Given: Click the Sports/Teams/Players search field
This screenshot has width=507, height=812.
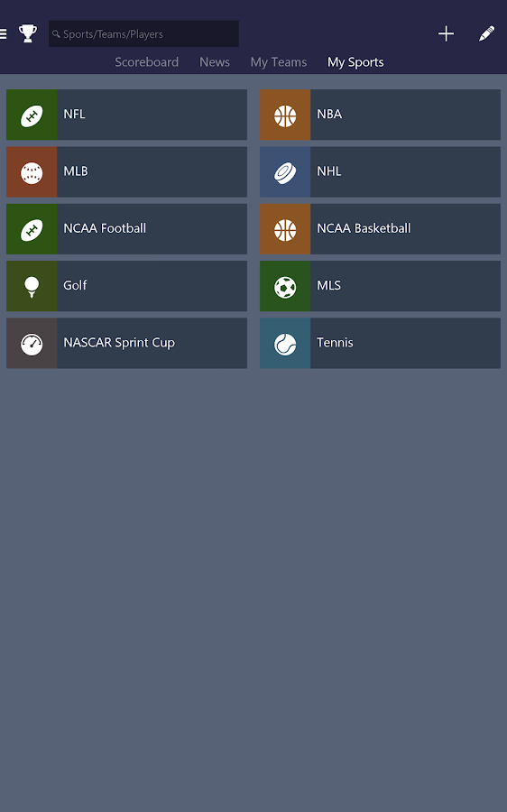Looking at the screenshot, I should click(x=143, y=33).
